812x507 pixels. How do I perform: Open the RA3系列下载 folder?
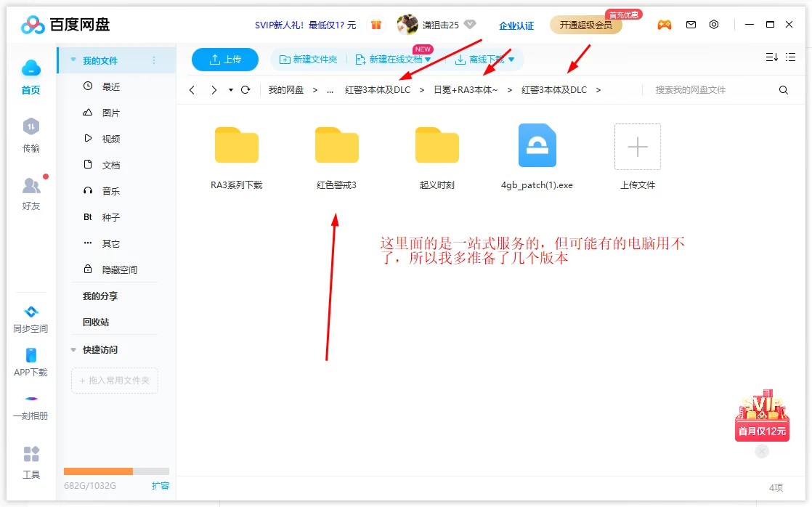click(237, 158)
